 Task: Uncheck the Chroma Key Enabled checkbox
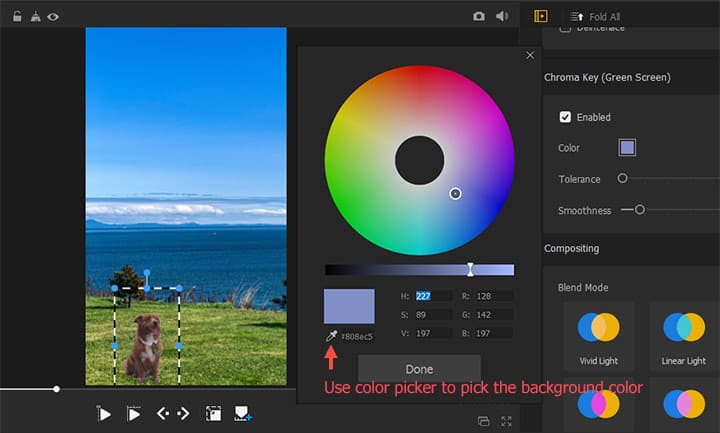566,117
